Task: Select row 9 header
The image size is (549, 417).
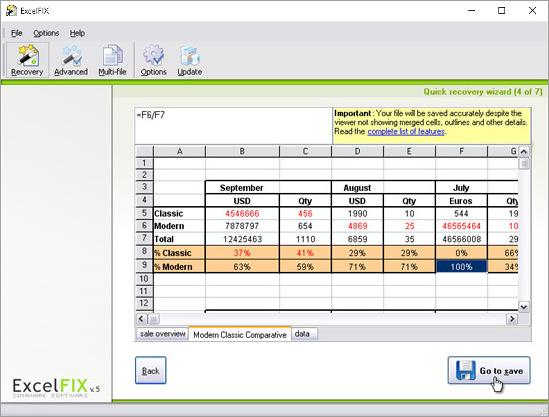Action: [x=144, y=265]
